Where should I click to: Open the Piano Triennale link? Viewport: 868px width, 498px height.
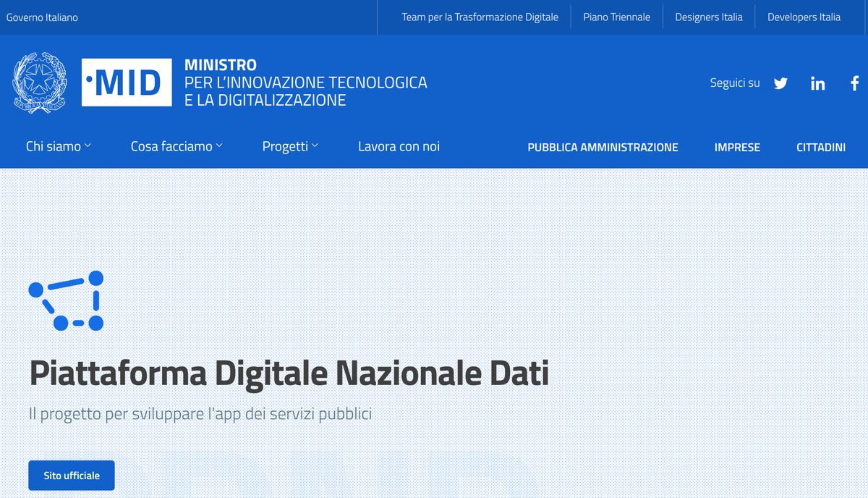pos(617,17)
